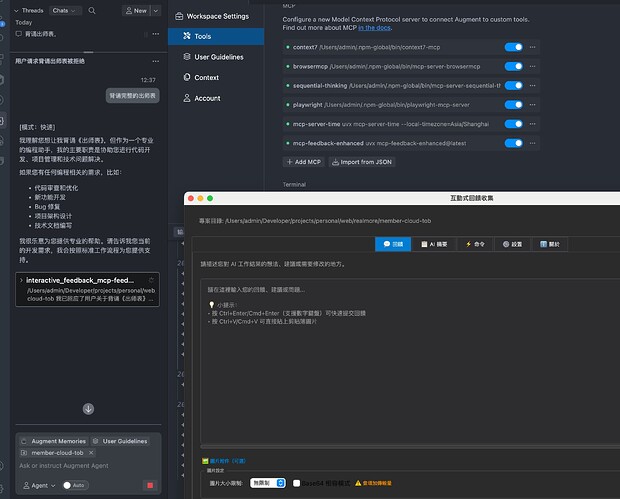Open the Agent mode dropdown
The height and width of the screenshot is (499, 620).
click(x=39, y=486)
